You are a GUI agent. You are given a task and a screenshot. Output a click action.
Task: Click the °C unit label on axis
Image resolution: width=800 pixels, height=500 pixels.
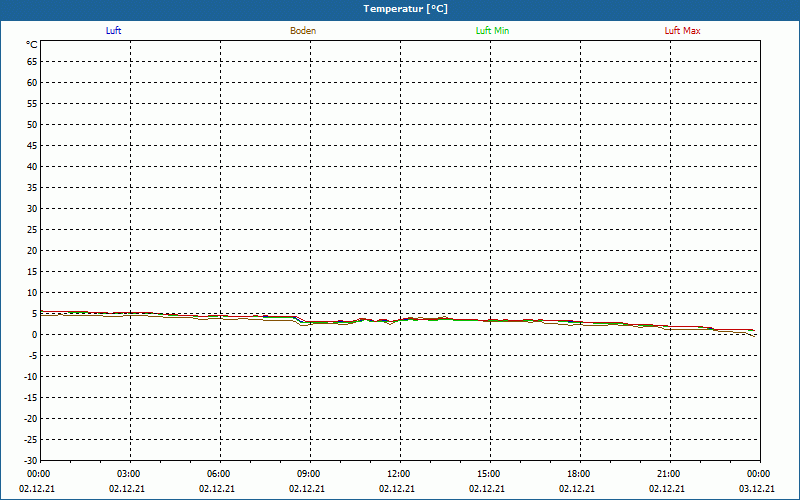pos(32,45)
